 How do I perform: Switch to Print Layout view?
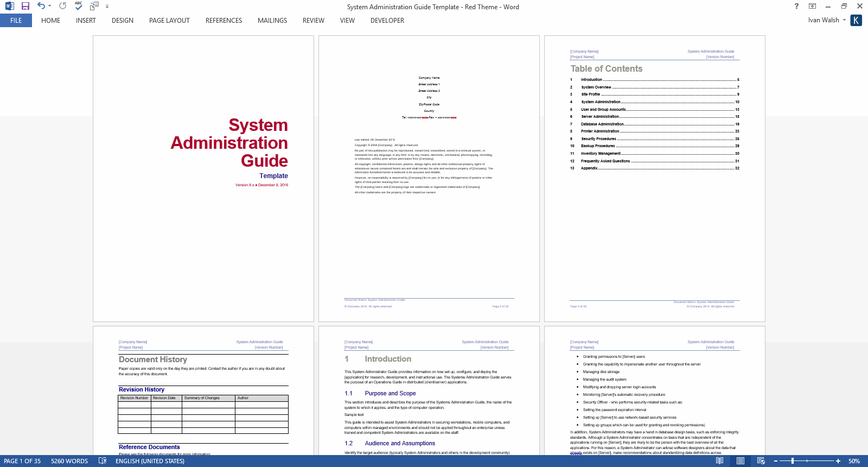[x=740, y=461]
